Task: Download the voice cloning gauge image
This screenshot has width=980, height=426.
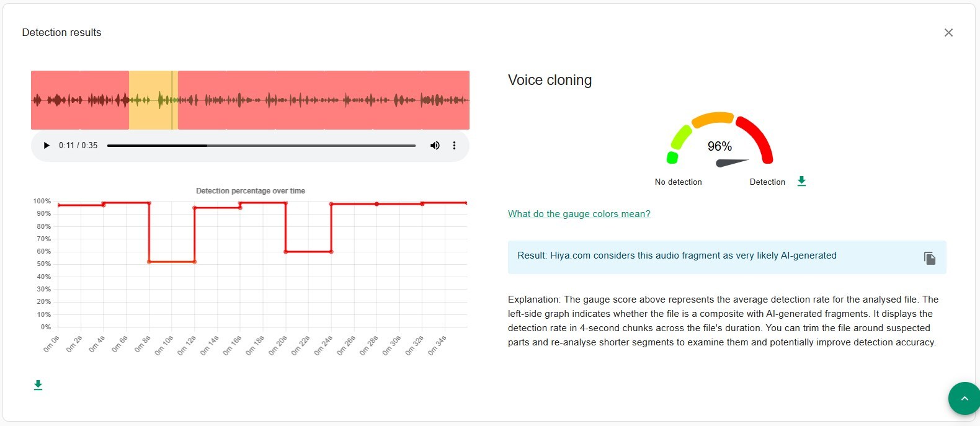Action: (801, 181)
